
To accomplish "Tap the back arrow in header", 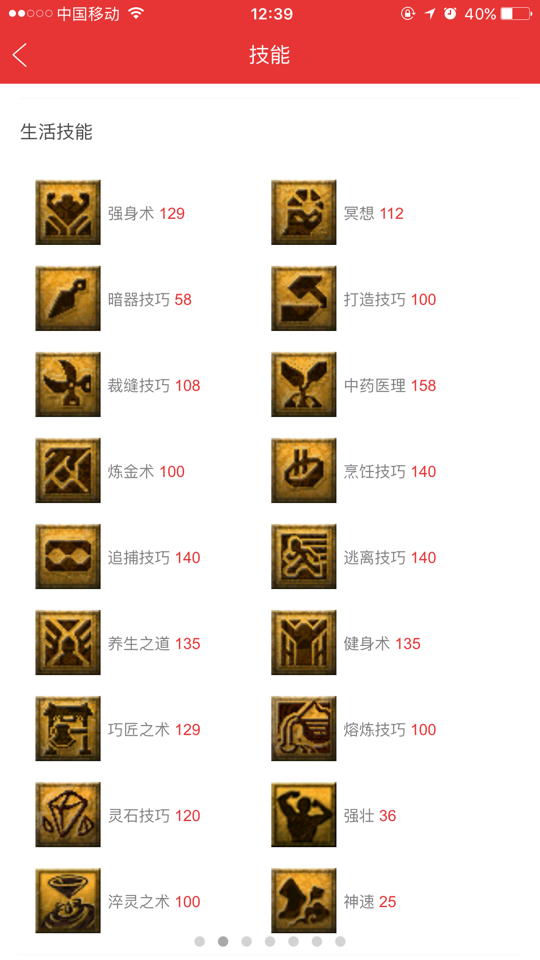I will (20, 55).
